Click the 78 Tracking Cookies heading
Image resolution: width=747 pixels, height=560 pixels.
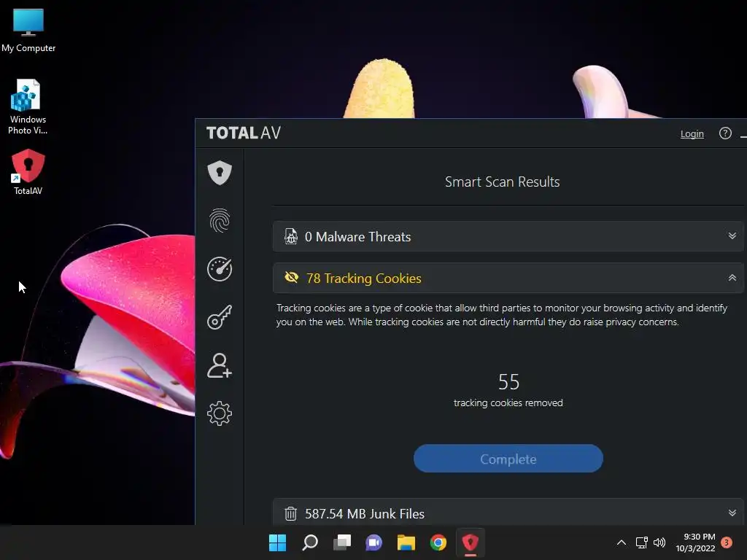(x=363, y=278)
